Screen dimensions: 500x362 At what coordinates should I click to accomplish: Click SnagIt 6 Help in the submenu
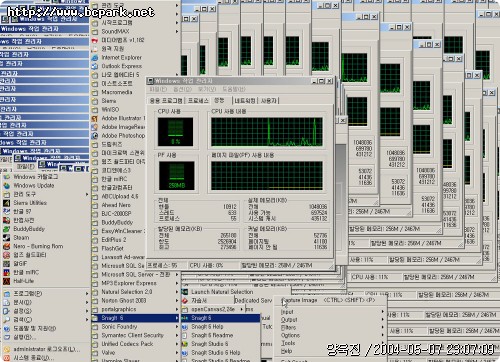point(207,327)
